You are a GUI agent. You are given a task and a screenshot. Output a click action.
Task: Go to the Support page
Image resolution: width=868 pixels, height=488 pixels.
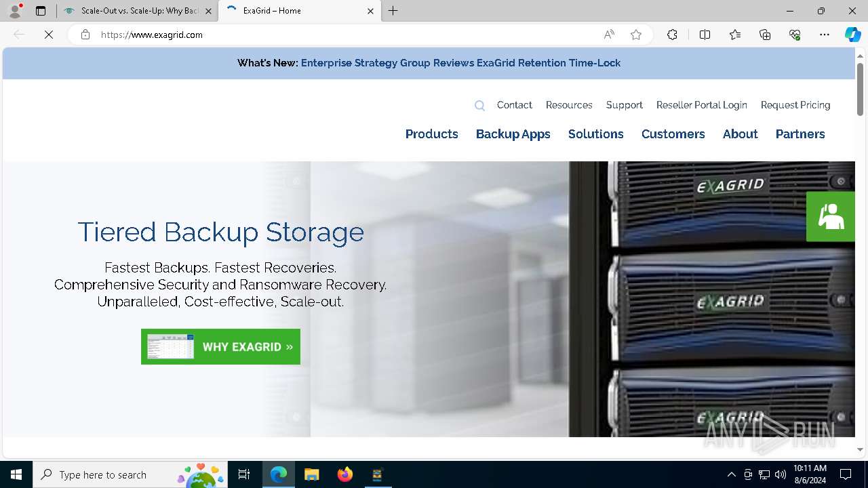(x=624, y=105)
